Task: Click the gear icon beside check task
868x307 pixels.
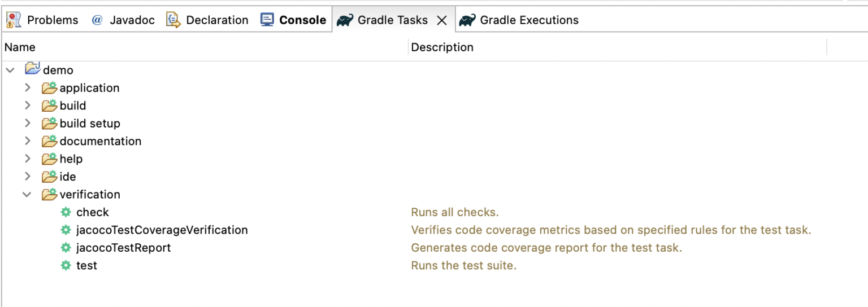Action: [x=66, y=212]
